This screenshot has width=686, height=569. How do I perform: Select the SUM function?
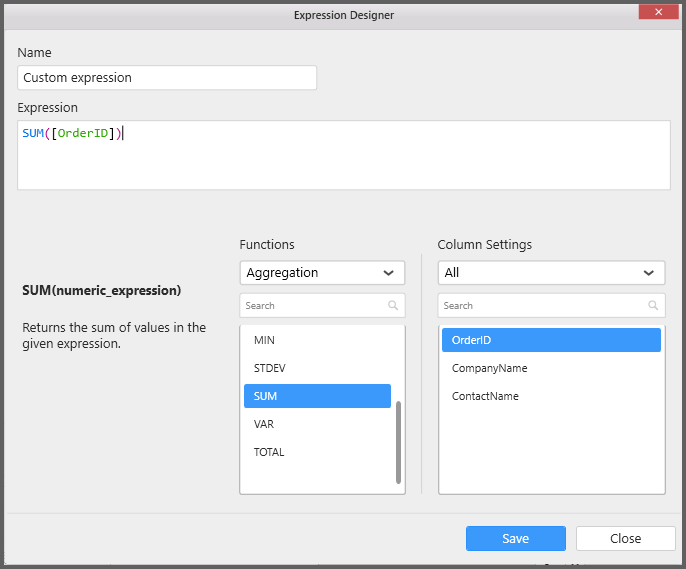coord(316,396)
